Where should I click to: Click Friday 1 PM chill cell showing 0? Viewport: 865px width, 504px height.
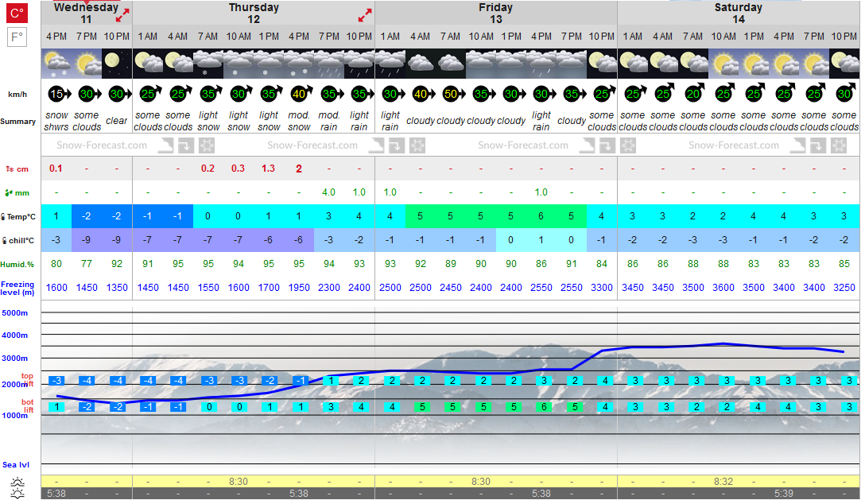(511, 240)
